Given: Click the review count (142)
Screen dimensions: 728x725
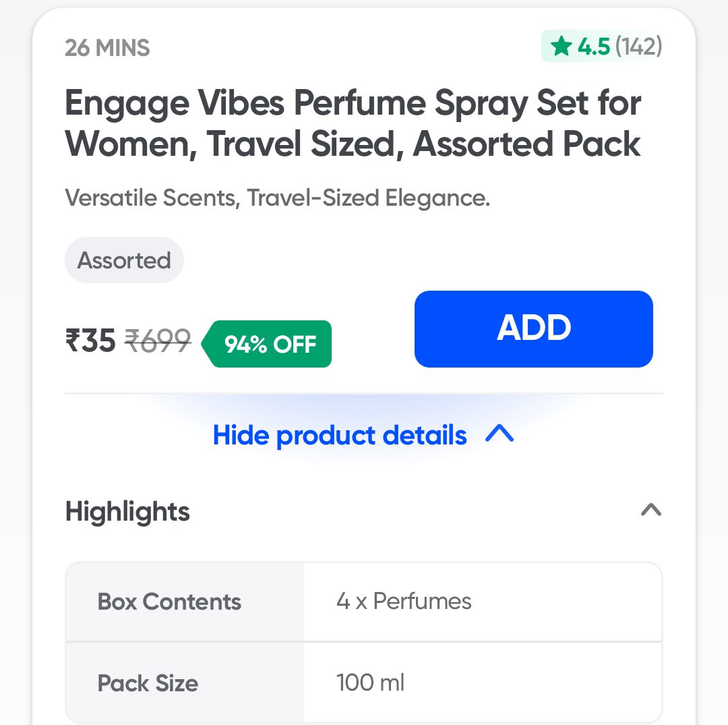Looking at the screenshot, I should pyautogui.click(x=638, y=47).
